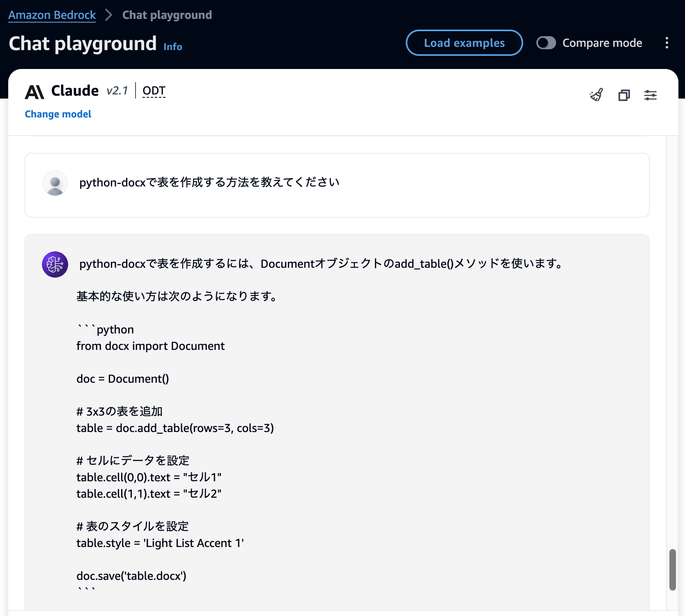Open the inference configuration sliders icon
The image size is (685, 616).
coord(651,95)
